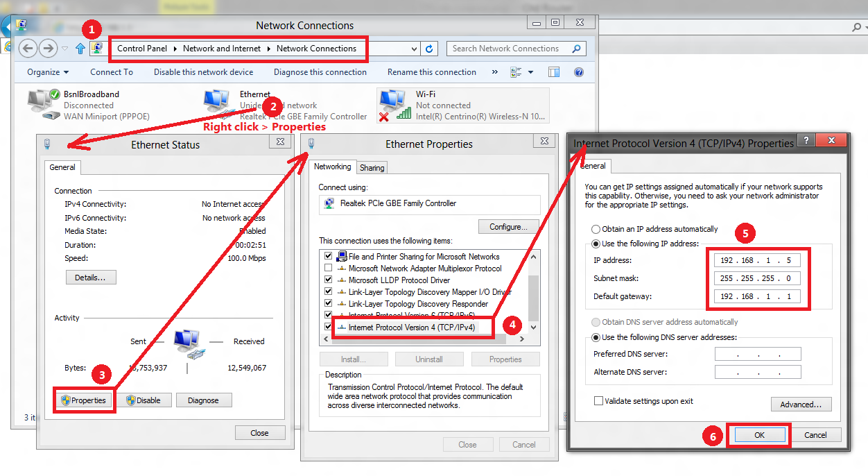
Task: Select Use the following IP address
Action: point(596,244)
